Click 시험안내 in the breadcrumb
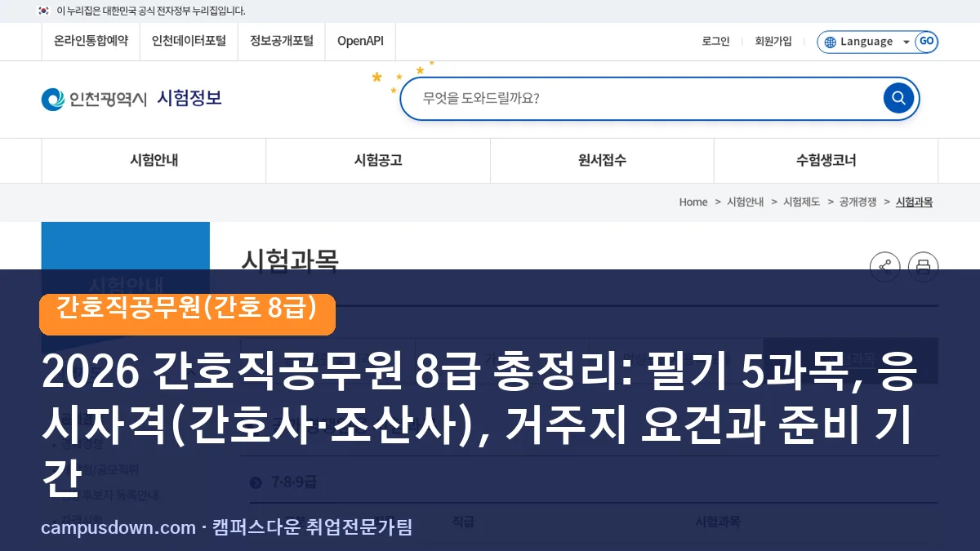 coord(745,202)
